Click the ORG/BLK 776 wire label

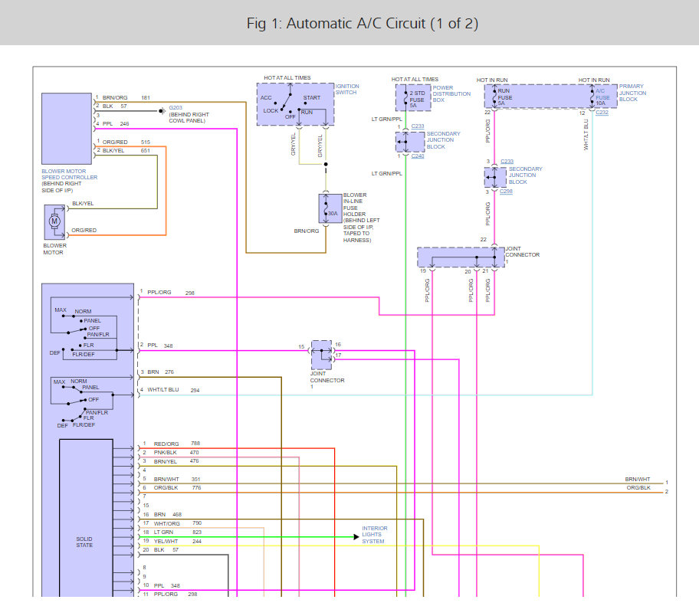click(177, 488)
